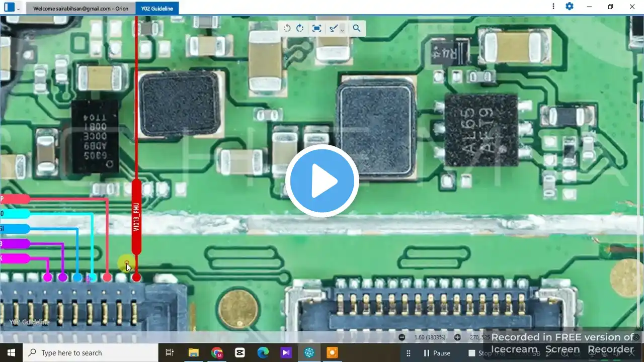Launch Google Chrome from the taskbar
This screenshot has height=362, width=644.
pyautogui.click(x=217, y=353)
